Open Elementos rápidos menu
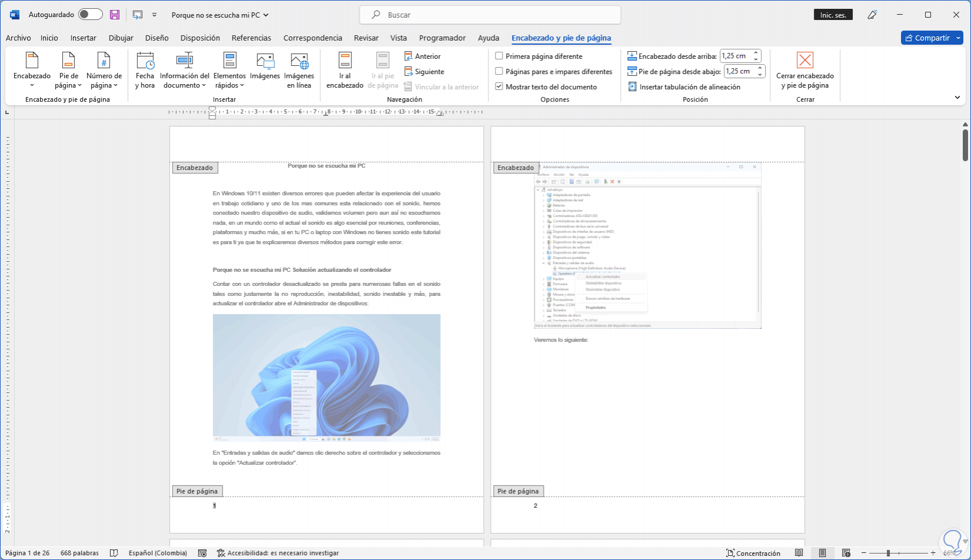 [x=230, y=70]
